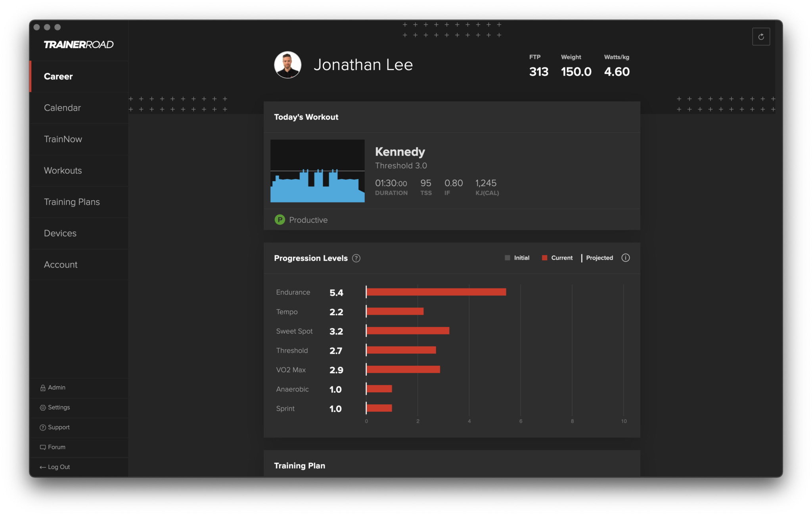The width and height of the screenshot is (812, 516).
Task: Open the Kennedy workout graph thumbnail
Action: point(317,171)
